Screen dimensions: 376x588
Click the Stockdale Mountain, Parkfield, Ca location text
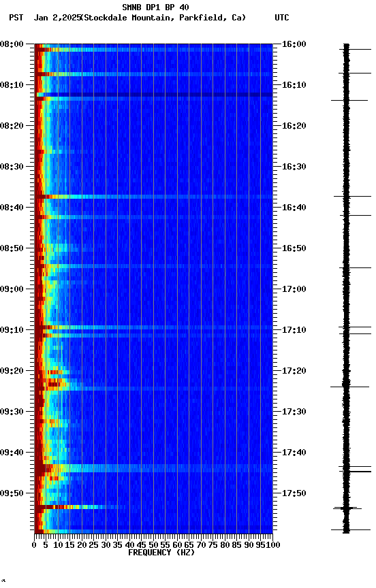coord(163,18)
